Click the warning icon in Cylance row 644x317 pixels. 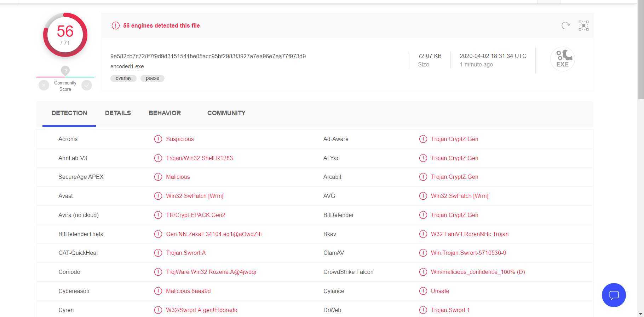click(423, 291)
